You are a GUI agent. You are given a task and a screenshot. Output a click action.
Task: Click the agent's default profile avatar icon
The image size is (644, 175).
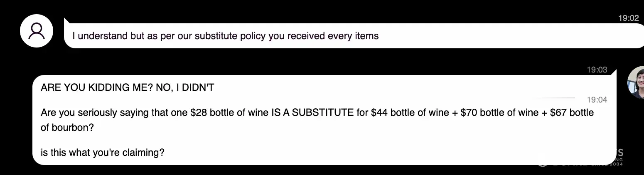tap(37, 31)
